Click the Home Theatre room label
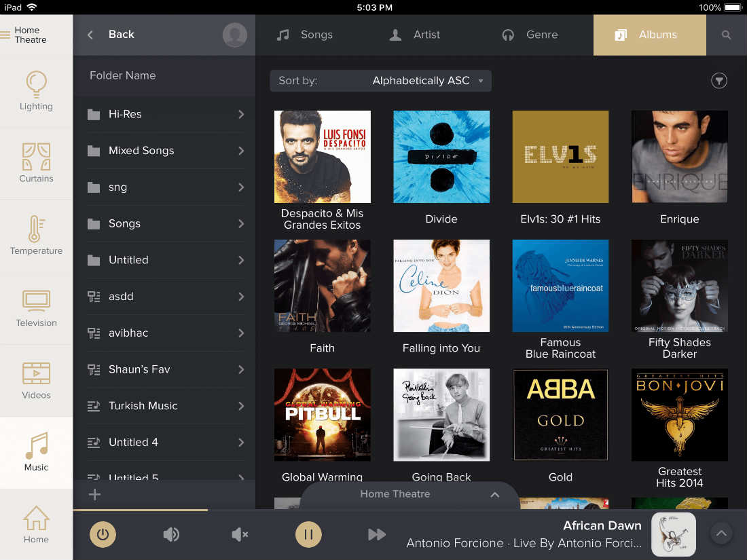The width and height of the screenshot is (747, 560). pos(31,35)
